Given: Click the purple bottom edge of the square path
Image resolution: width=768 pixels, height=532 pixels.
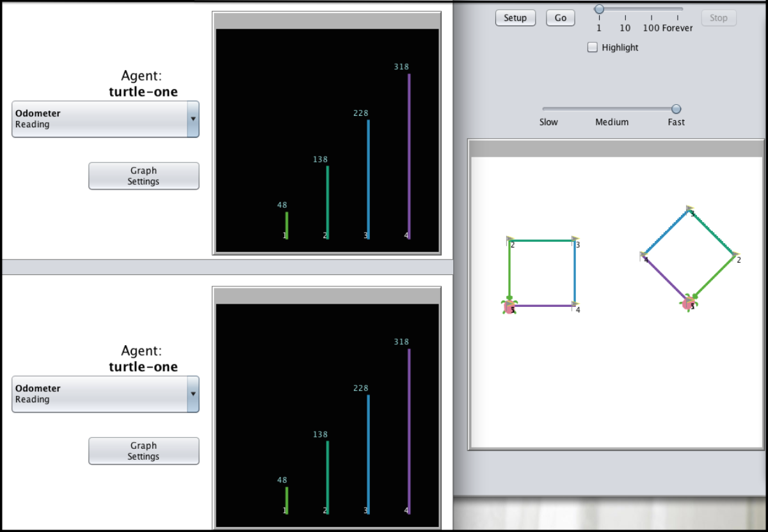Looking at the screenshot, I should coord(544,306).
